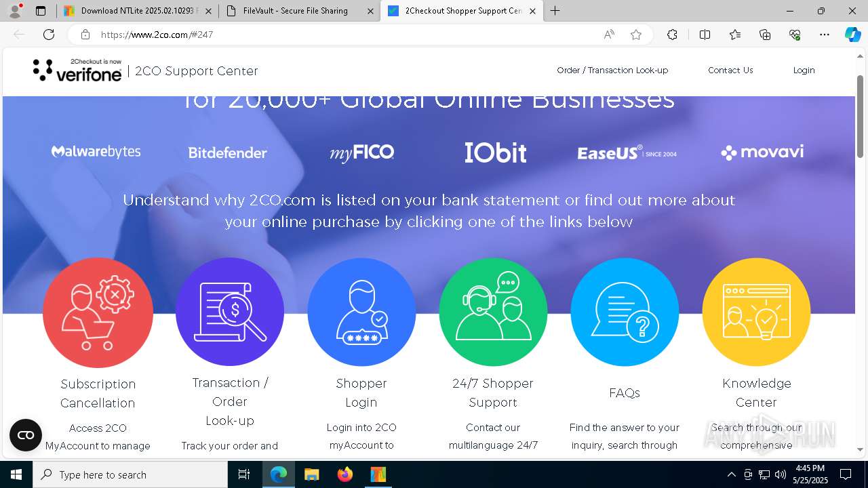
Task: Click the FAQs light-blue circle icon
Action: tap(625, 312)
